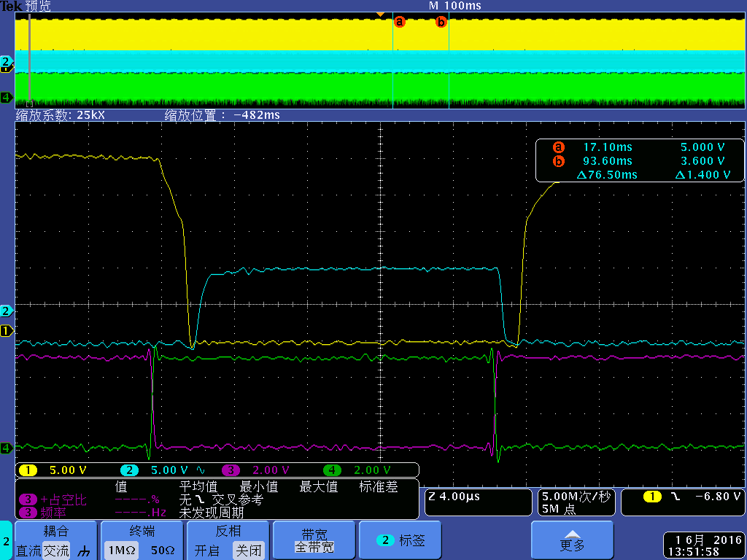This screenshot has width=747, height=560.
Task: Click the date and time display
Action: click(705, 545)
